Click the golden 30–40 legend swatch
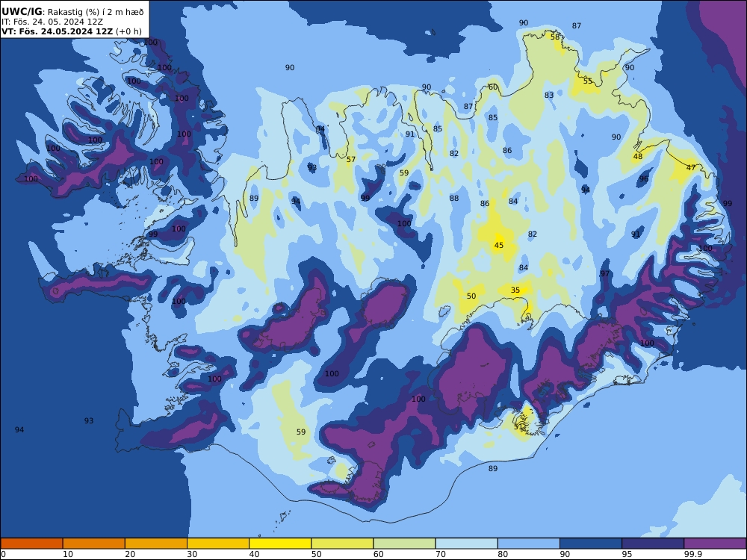Viewport: 747px width, 560px height. (x=218, y=544)
